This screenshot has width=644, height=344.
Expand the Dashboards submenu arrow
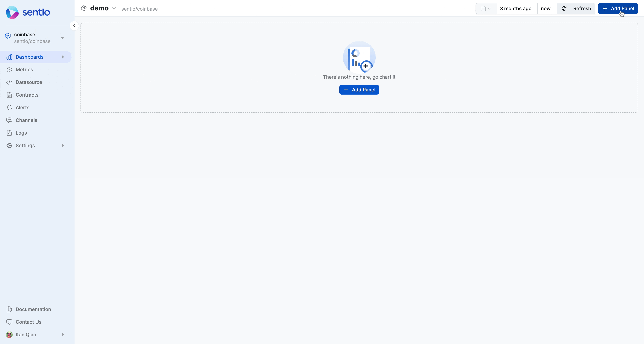point(63,57)
